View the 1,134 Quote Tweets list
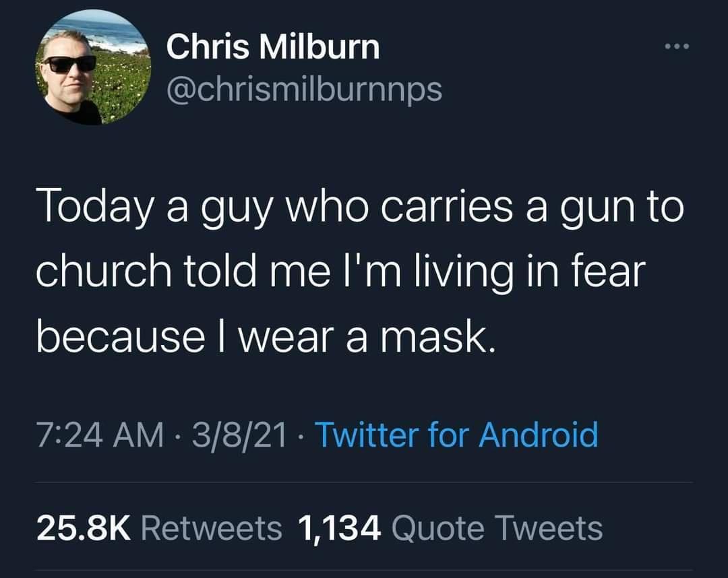Viewport: 728px width, 578px height. point(450,528)
